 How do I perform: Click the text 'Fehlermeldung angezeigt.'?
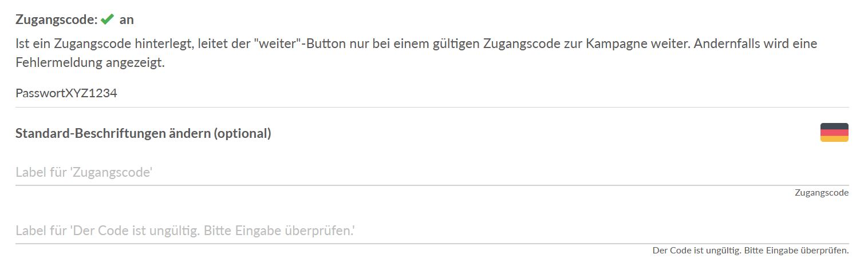[x=90, y=63]
